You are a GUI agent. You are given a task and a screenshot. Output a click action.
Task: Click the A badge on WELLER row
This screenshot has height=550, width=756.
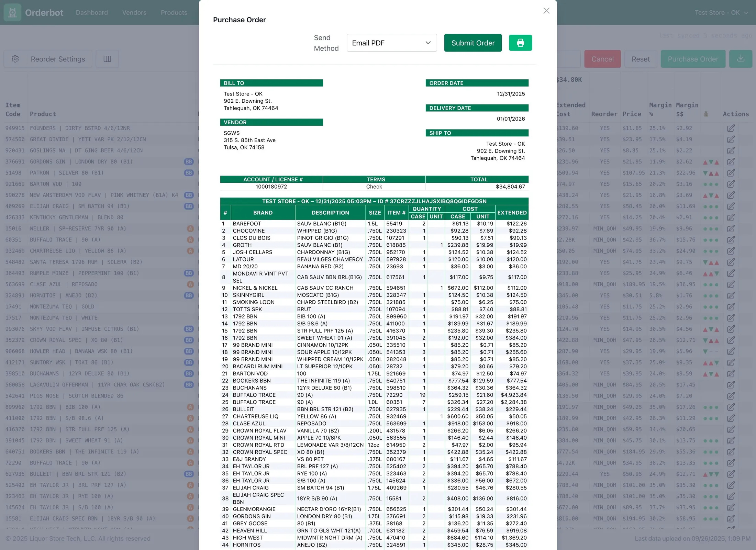190,228
